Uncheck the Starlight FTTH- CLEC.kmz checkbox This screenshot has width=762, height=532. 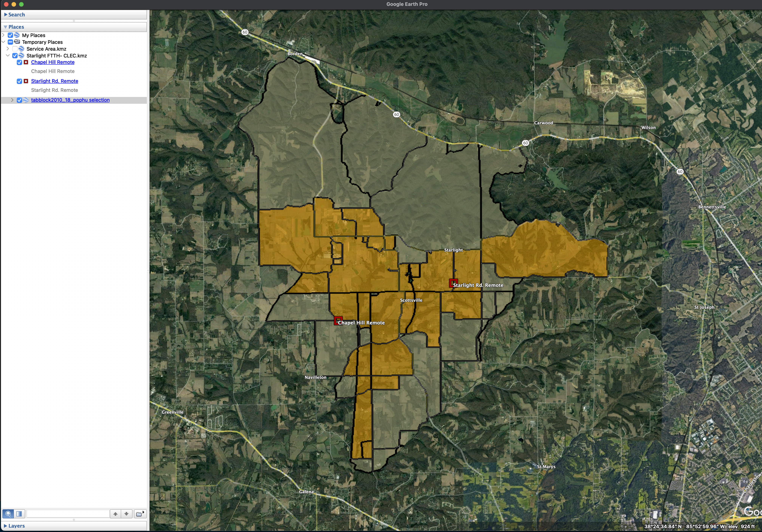[x=15, y=55]
